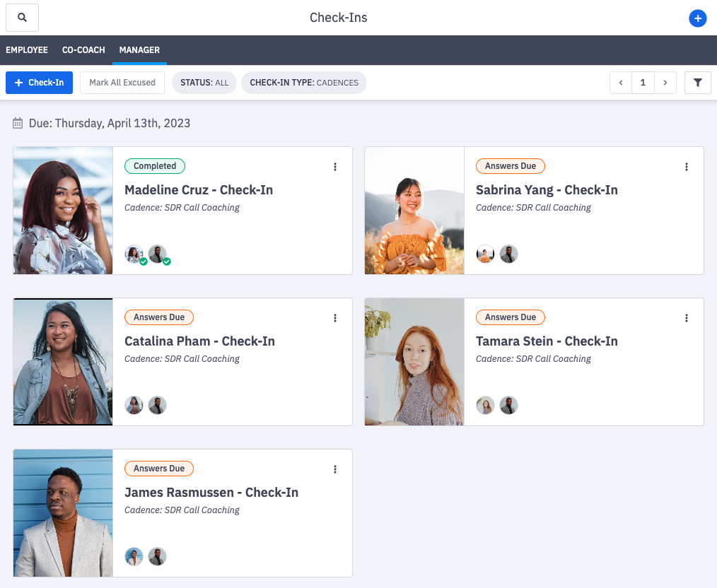Click the blue Check-In button
Screen dimensions: 717x588
[39, 83]
